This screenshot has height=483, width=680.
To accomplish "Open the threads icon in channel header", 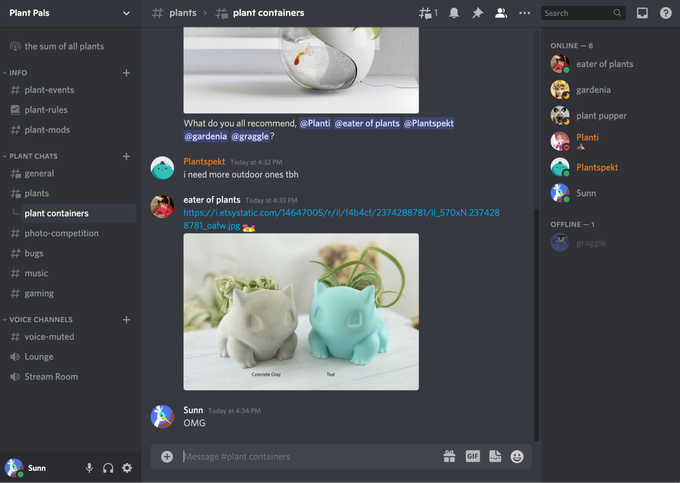I will point(428,13).
